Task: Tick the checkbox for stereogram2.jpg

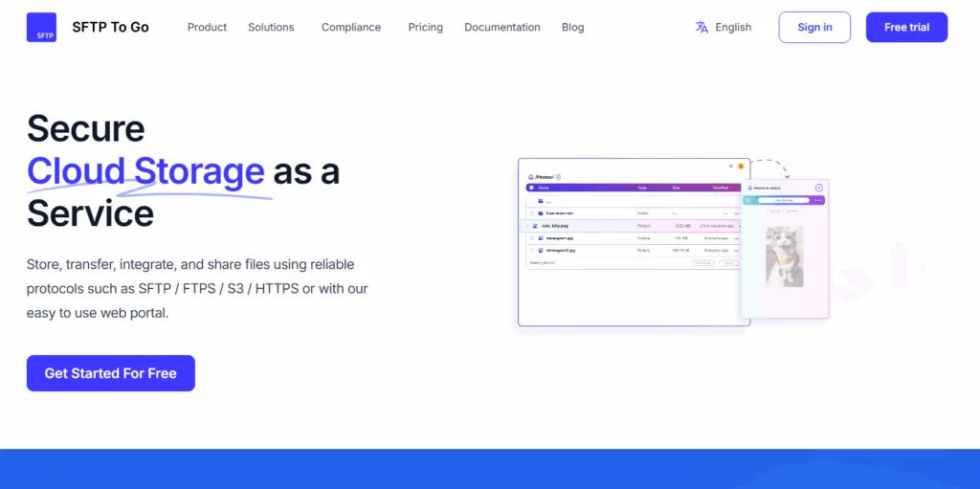Action: [x=531, y=250]
